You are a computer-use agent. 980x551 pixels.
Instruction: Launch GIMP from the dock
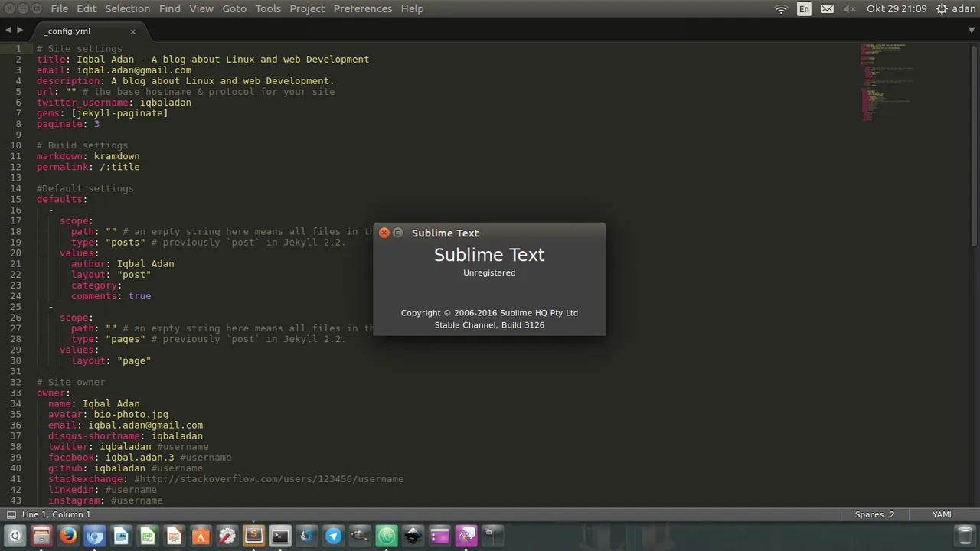tap(360, 536)
